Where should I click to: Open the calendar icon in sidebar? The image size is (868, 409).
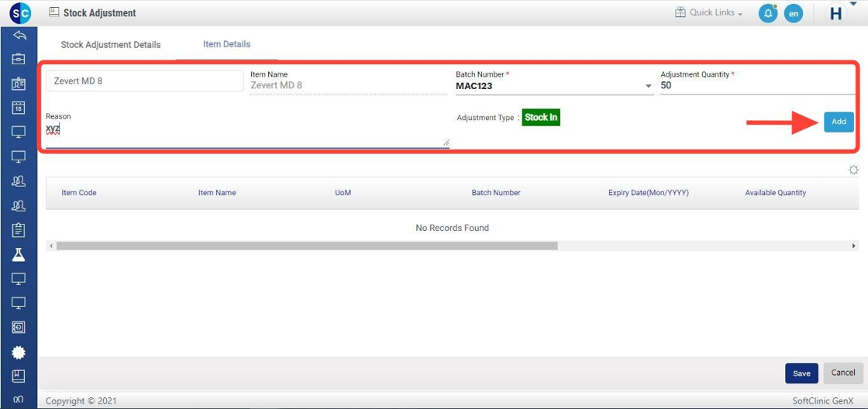pyautogui.click(x=19, y=108)
